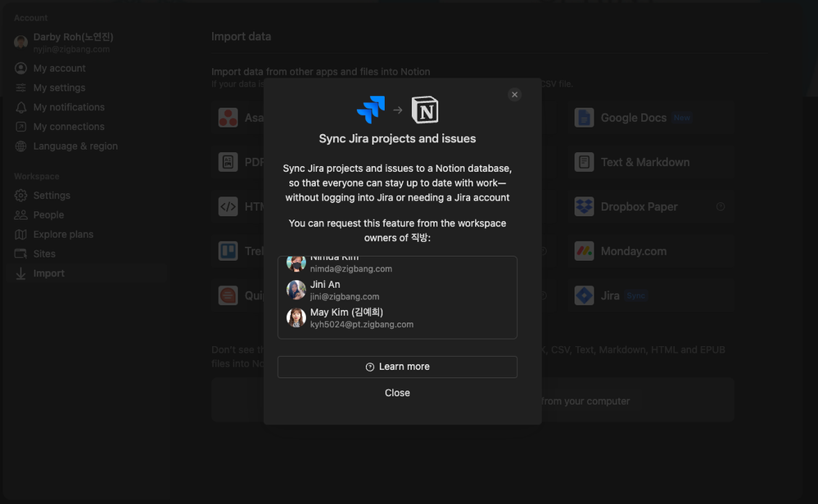Viewport: 818px width, 504px height.
Task: Click the Import data page heading
Action: click(x=241, y=37)
